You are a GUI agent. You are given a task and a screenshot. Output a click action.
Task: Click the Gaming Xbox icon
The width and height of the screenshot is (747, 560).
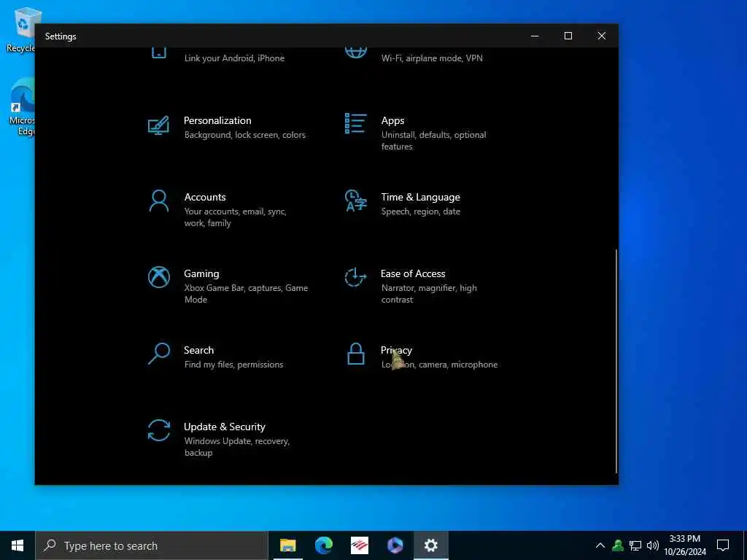pyautogui.click(x=158, y=277)
